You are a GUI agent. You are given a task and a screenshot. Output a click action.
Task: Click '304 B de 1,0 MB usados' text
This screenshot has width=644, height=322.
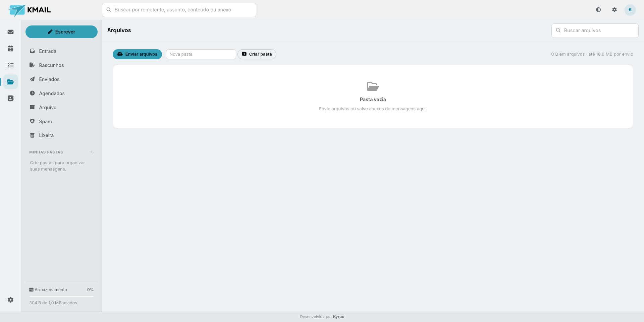pyautogui.click(x=53, y=303)
